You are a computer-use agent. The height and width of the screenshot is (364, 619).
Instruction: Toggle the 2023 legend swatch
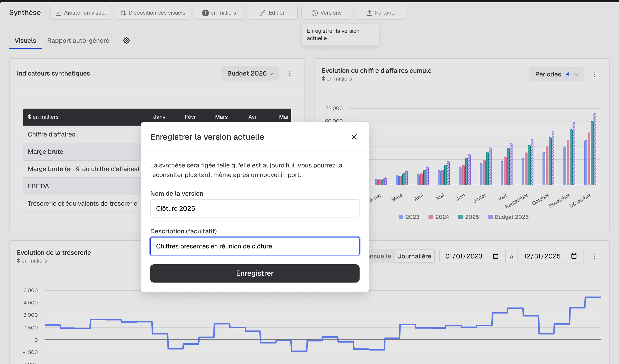point(401,217)
